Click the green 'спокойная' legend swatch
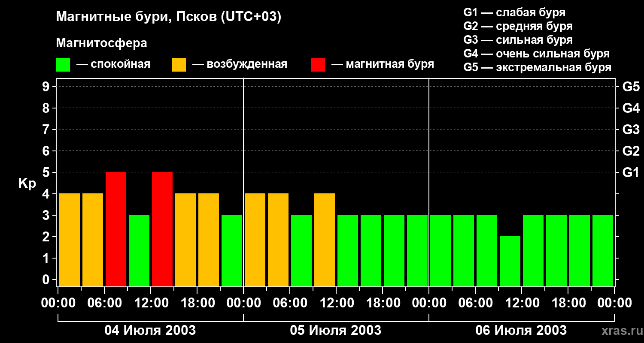 (x=63, y=65)
